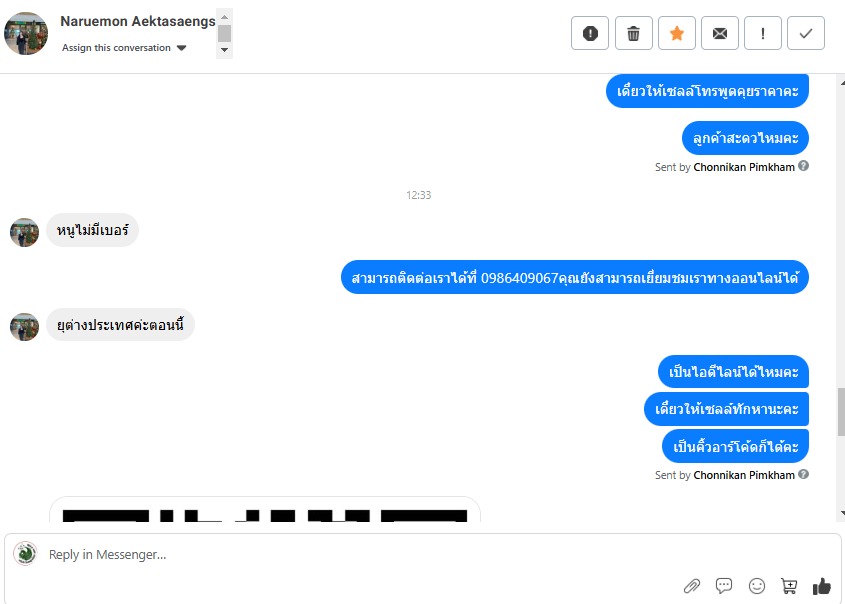Viewport: 845px width, 604px height.
Task: Flag conversation with exclamation mark icon
Action: pos(763,33)
